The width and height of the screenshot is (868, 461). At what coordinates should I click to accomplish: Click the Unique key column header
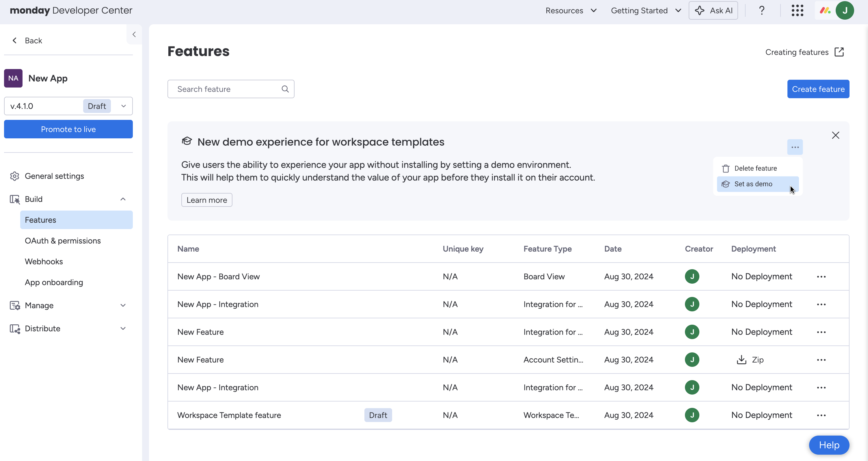[x=463, y=249]
